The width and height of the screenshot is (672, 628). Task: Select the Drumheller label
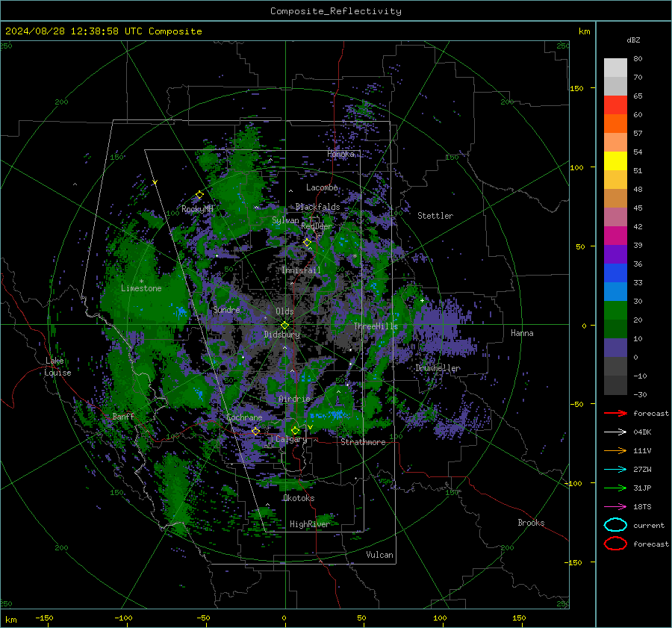(438, 368)
